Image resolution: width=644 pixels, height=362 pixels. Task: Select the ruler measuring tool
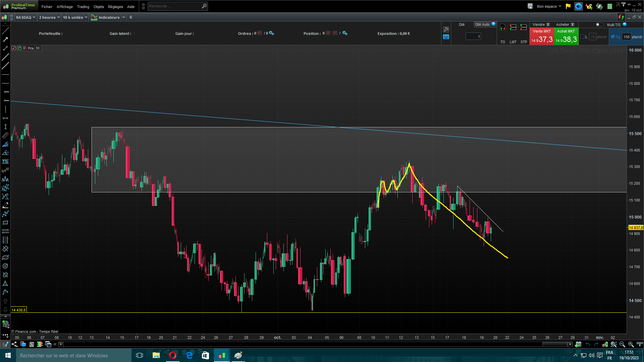click(x=5, y=135)
